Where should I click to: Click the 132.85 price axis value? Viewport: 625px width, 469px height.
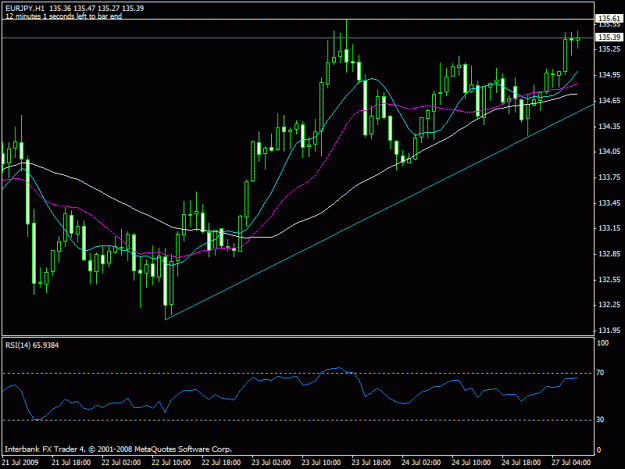point(609,254)
